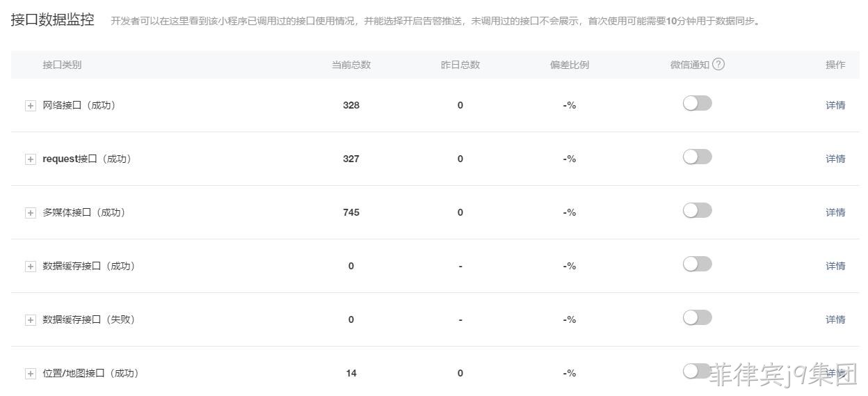Expand the 数据缓存接口（失败）row
The width and height of the screenshot is (868, 396).
[x=31, y=320]
